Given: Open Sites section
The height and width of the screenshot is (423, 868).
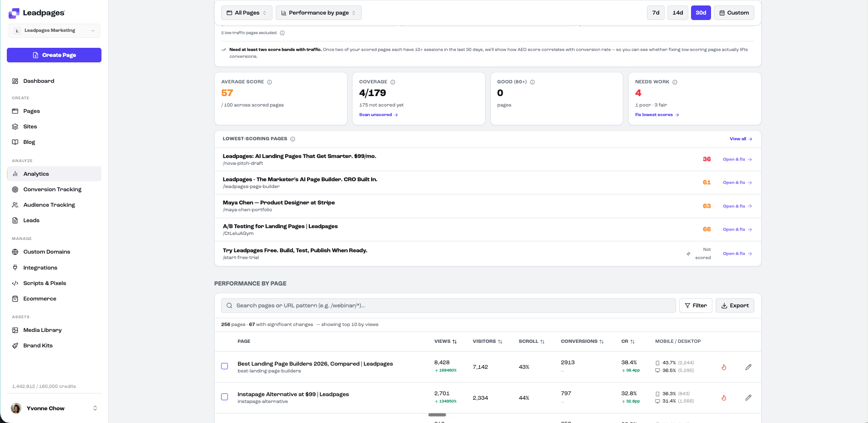Looking at the screenshot, I should tap(54, 127).
